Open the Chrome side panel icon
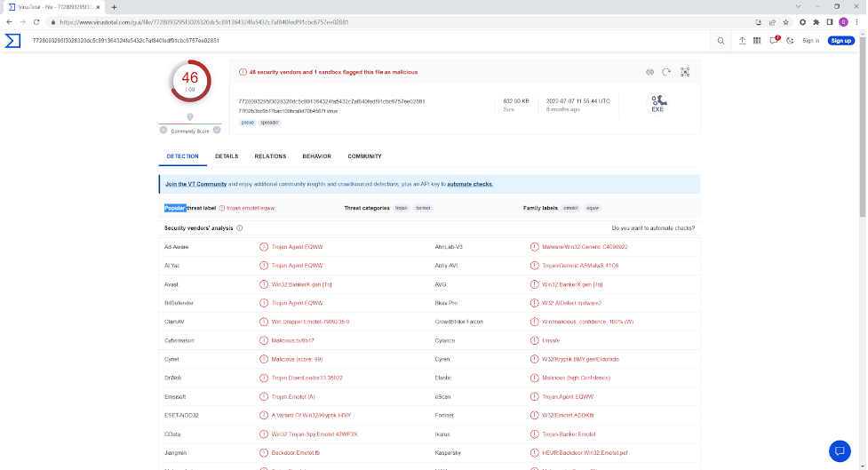 coord(829,22)
